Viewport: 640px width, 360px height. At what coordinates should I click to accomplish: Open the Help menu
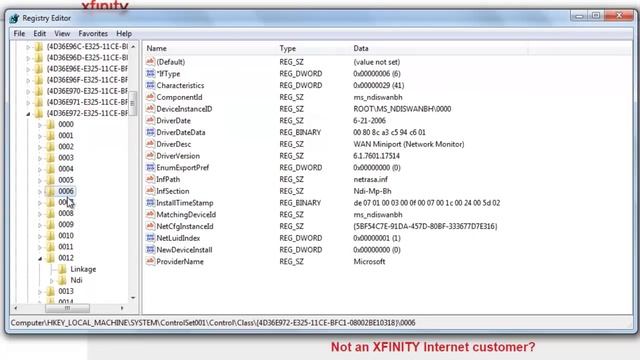pyautogui.click(x=124, y=33)
